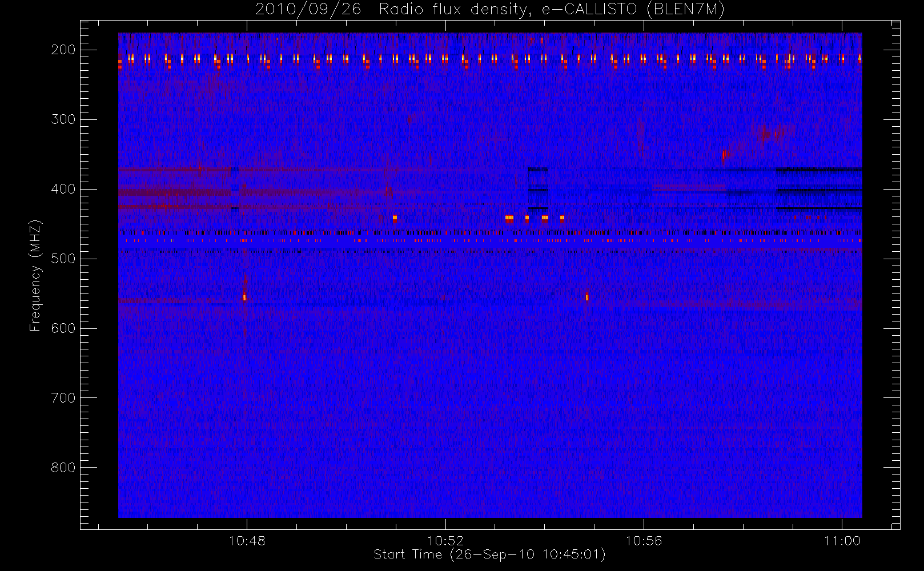Click the 300 frequency tick label
The height and width of the screenshot is (571, 924).
tap(63, 119)
